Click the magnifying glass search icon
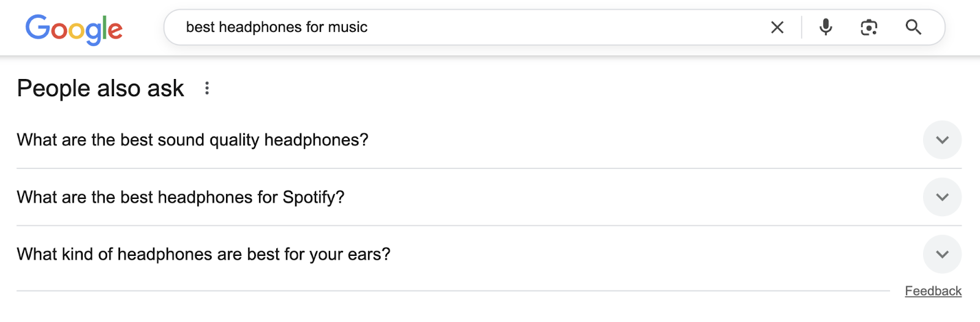The height and width of the screenshot is (322, 980). 913,28
